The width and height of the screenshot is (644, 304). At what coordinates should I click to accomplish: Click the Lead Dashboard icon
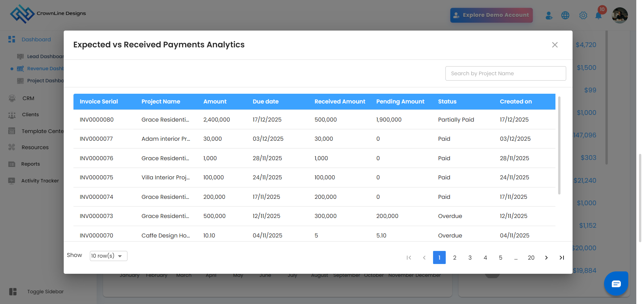click(20, 56)
